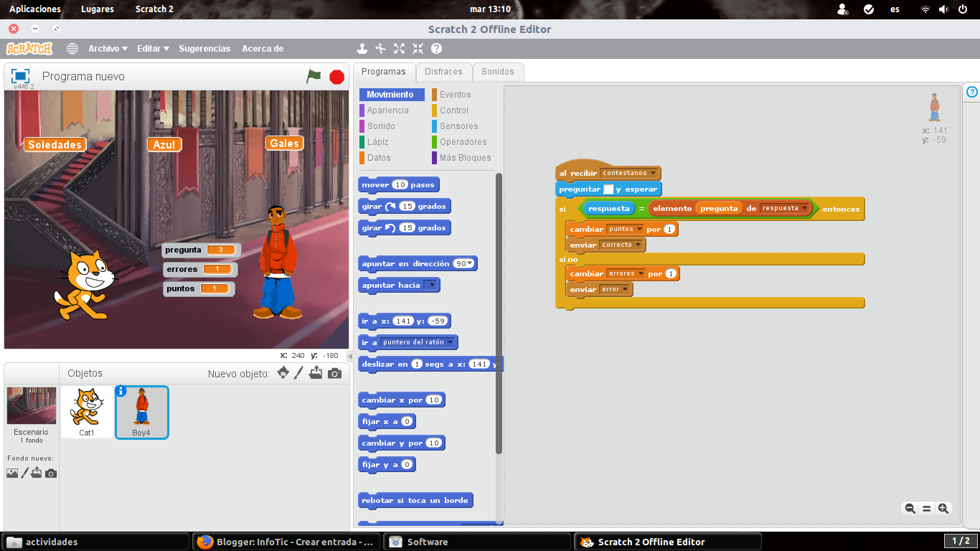The height and width of the screenshot is (551, 980).
Task: Click the blocks palette vertical scrollbar
Action: point(499,314)
